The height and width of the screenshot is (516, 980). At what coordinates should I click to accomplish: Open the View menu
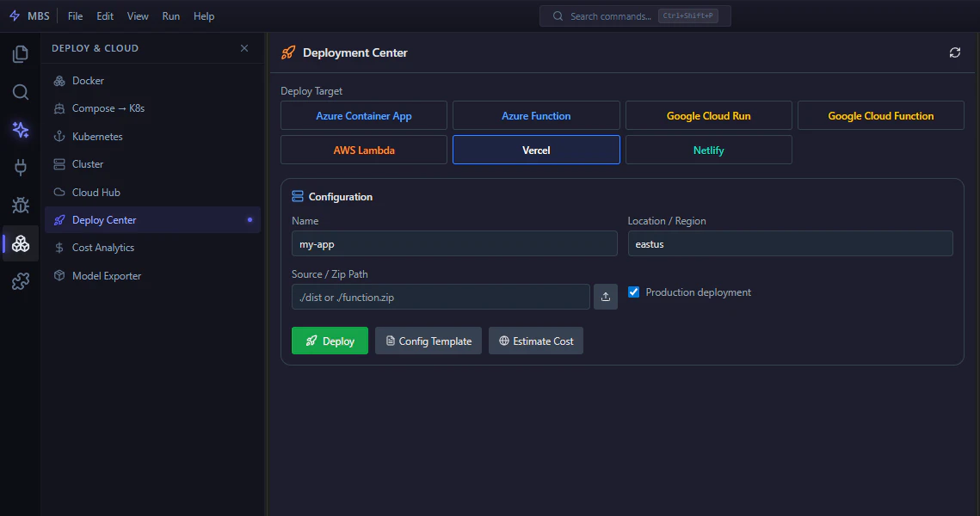click(x=138, y=15)
